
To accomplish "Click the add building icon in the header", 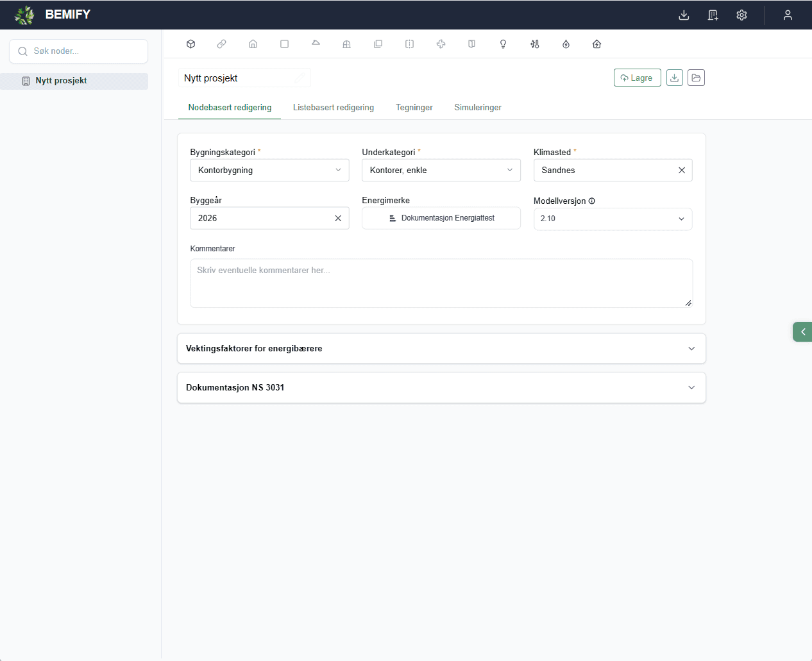I will coord(713,15).
